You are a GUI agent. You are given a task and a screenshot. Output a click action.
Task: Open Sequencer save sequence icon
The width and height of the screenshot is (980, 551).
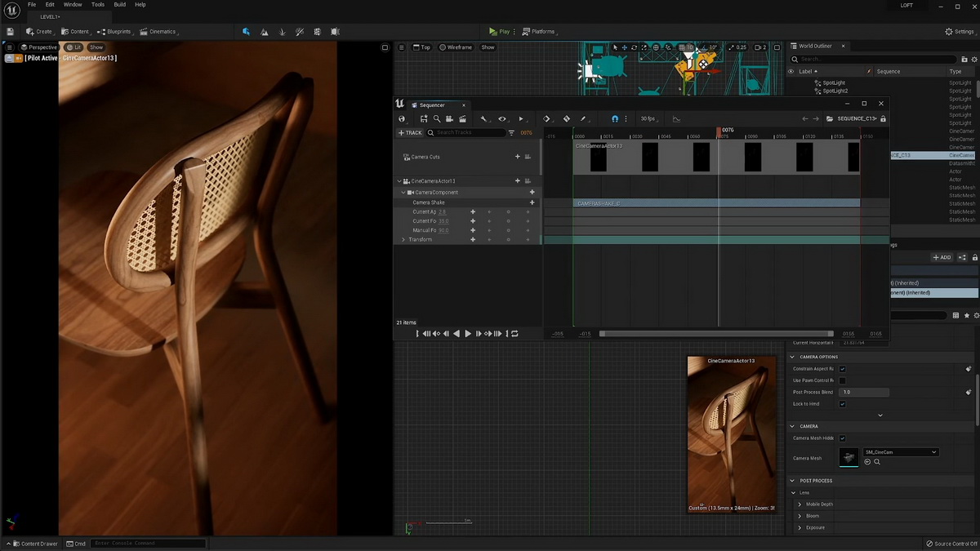(x=424, y=119)
